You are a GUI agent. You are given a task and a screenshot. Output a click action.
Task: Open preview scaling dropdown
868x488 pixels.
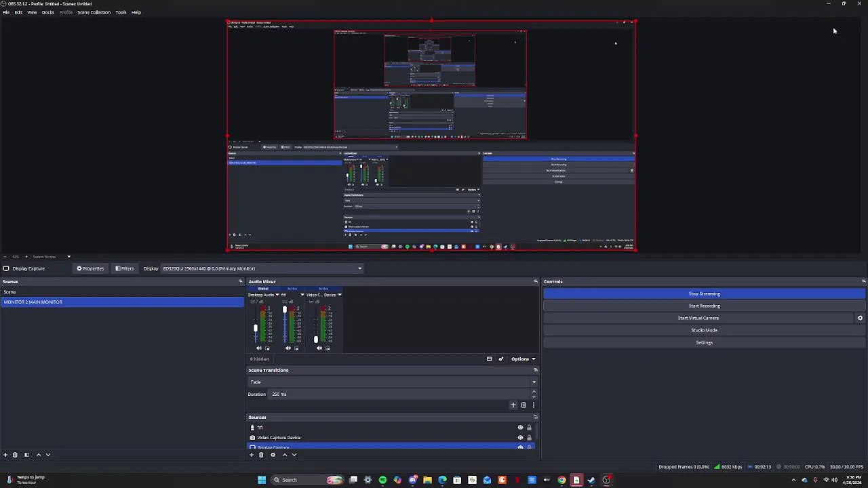[x=68, y=257]
